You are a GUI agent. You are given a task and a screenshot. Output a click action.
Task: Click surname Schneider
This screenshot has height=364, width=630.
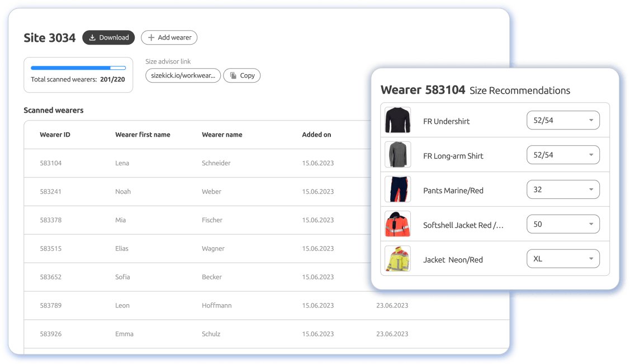pos(216,163)
